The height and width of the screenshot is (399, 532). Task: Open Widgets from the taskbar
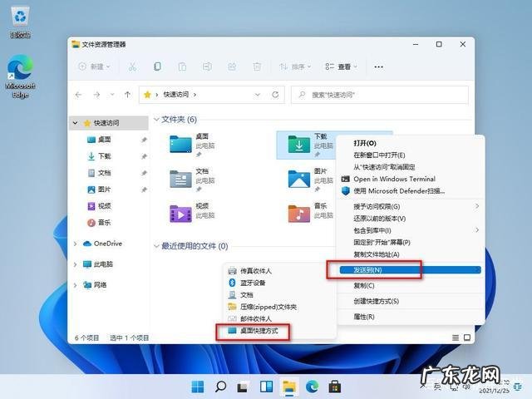(x=266, y=387)
